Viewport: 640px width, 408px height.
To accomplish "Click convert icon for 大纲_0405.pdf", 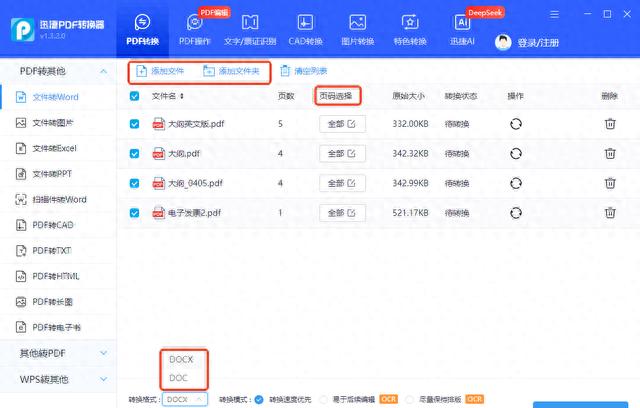I will tap(516, 183).
